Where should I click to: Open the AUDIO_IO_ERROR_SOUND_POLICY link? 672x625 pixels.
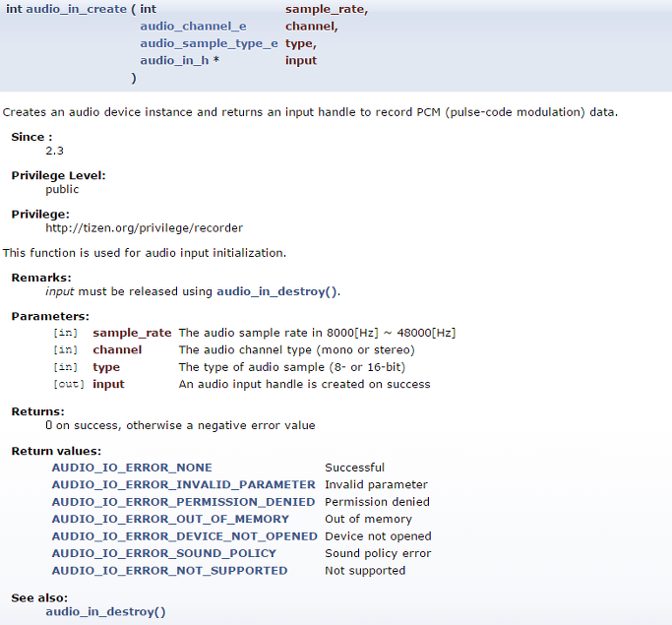[164, 553]
